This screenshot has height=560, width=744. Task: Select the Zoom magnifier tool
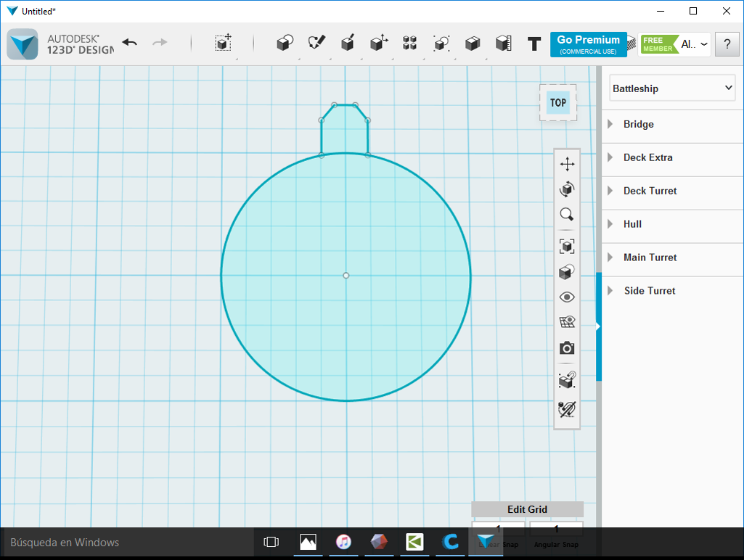click(567, 214)
